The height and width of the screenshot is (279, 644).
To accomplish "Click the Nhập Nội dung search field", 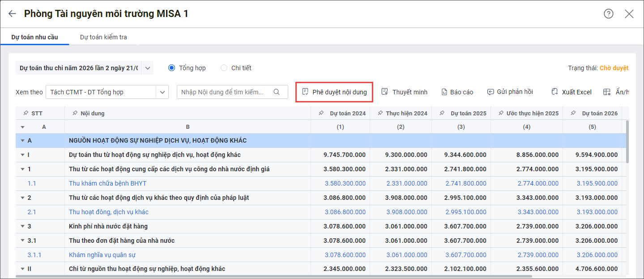I will 224,92.
